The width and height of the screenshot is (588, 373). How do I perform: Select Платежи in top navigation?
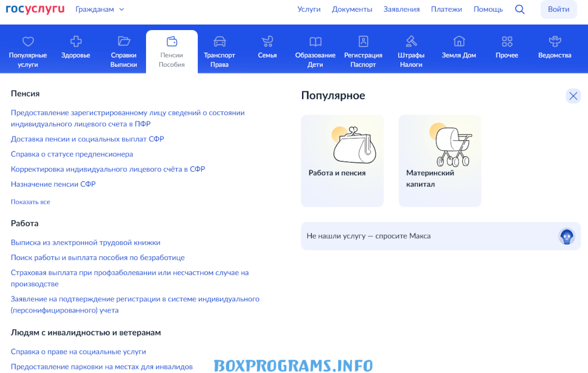click(x=446, y=10)
